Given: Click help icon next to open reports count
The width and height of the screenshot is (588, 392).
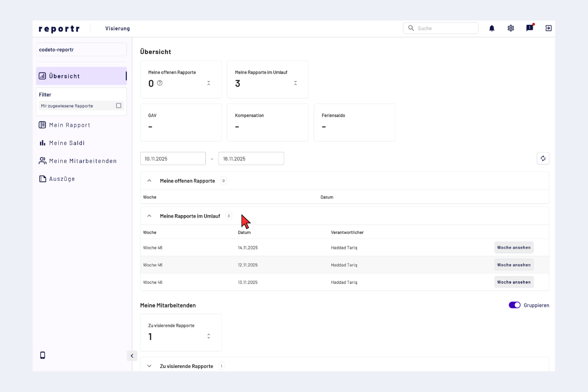Looking at the screenshot, I should (160, 83).
